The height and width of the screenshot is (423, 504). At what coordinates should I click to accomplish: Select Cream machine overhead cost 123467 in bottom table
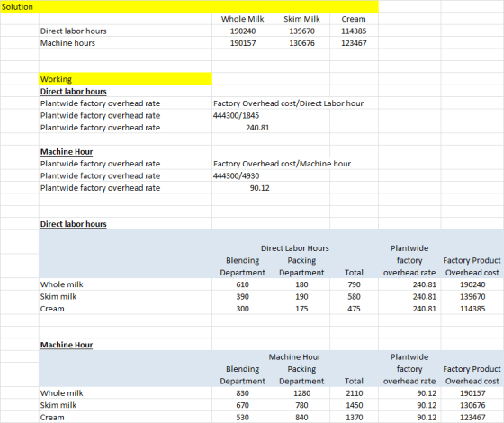tap(472, 418)
